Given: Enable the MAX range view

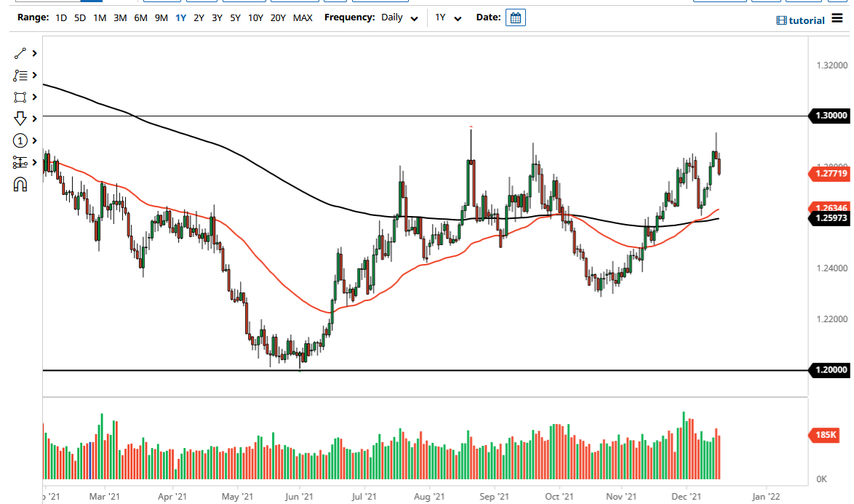Looking at the screenshot, I should [x=303, y=17].
